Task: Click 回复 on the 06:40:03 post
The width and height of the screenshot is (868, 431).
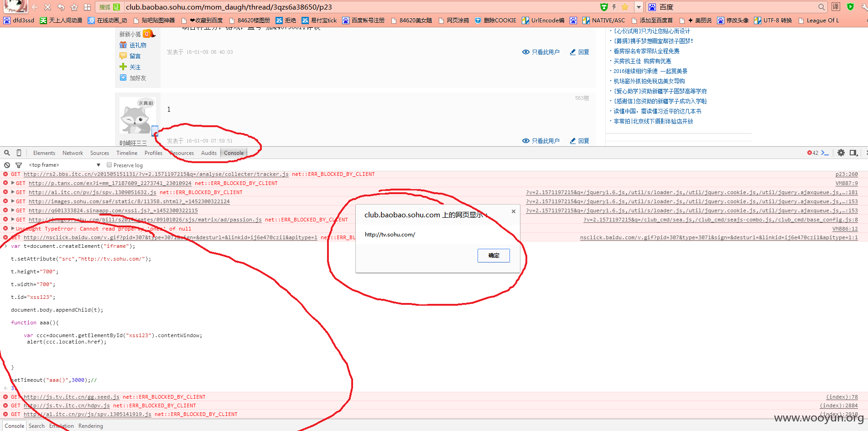Action: coord(579,52)
